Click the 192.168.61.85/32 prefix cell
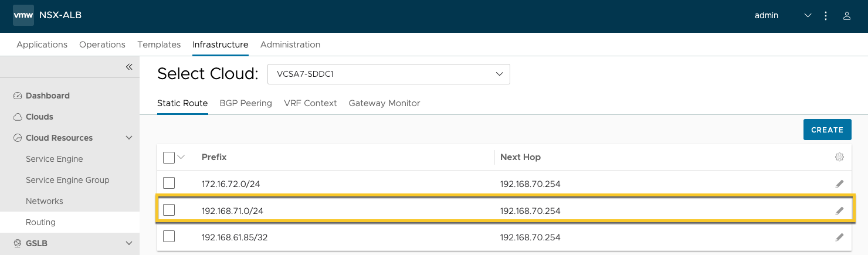 [x=235, y=237]
